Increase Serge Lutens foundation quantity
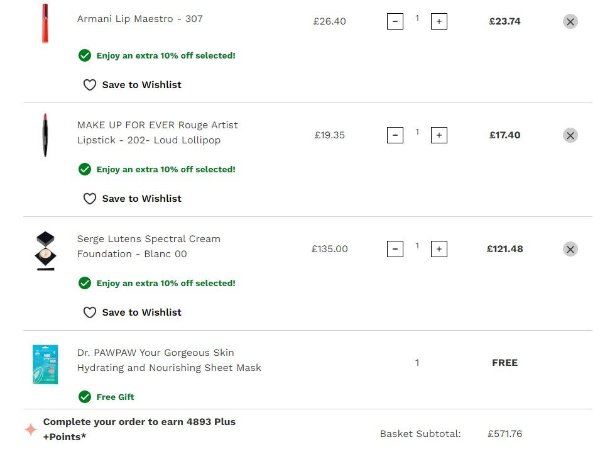 [x=439, y=249]
